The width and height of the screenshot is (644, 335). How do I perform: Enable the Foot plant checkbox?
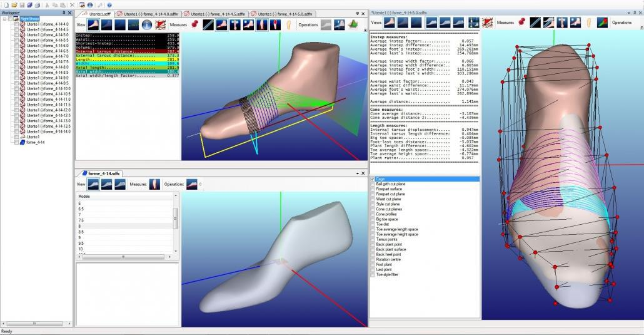pyautogui.click(x=373, y=265)
